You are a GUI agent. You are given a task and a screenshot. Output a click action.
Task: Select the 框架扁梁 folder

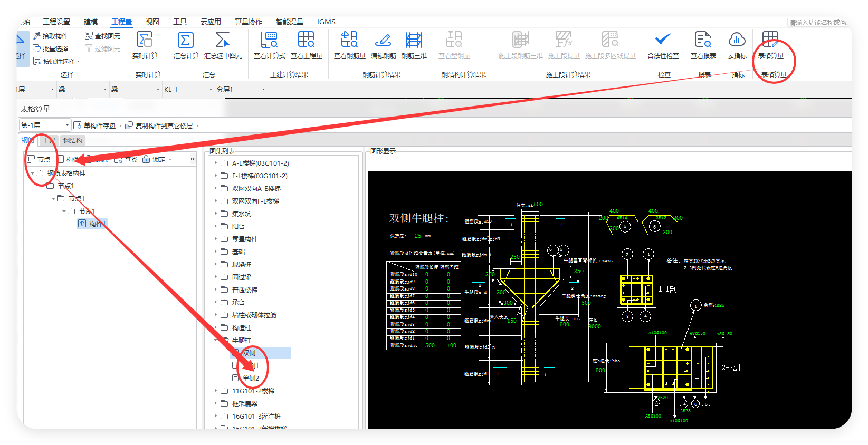pos(239,403)
